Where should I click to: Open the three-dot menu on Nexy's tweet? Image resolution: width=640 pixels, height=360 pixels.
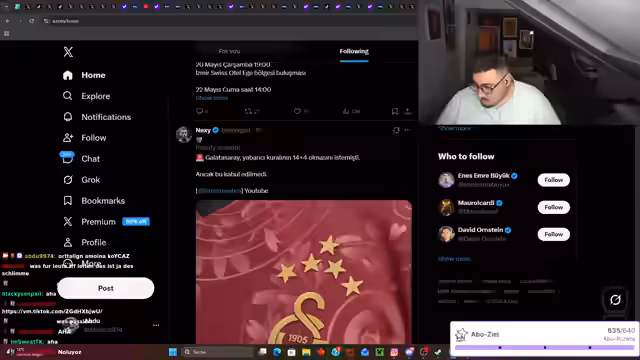[x=407, y=130]
